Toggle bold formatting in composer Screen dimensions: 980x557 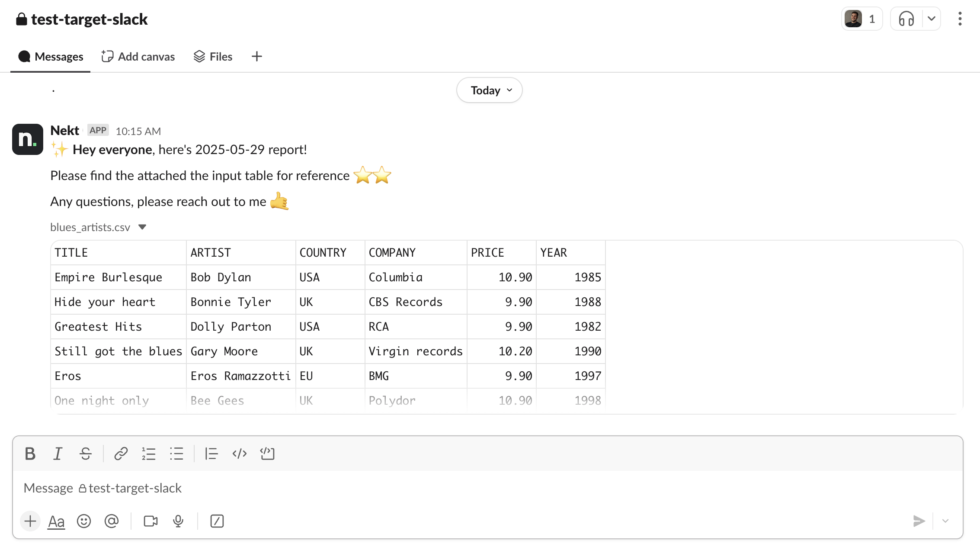point(30,454)
